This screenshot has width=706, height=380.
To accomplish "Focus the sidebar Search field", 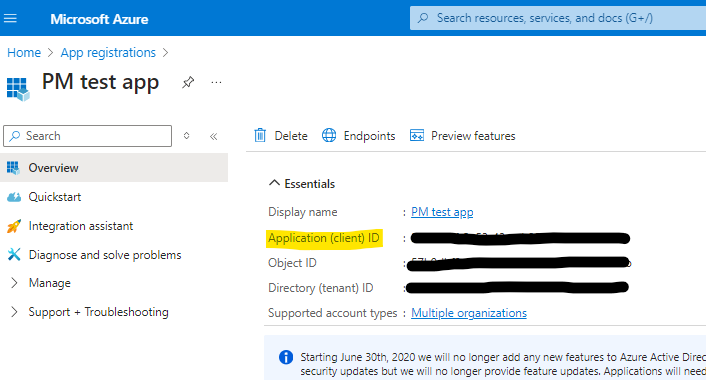I will 87,136.
